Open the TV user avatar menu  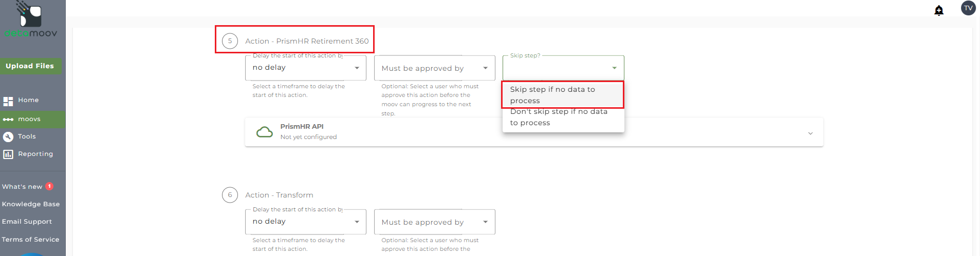point(968,8)
